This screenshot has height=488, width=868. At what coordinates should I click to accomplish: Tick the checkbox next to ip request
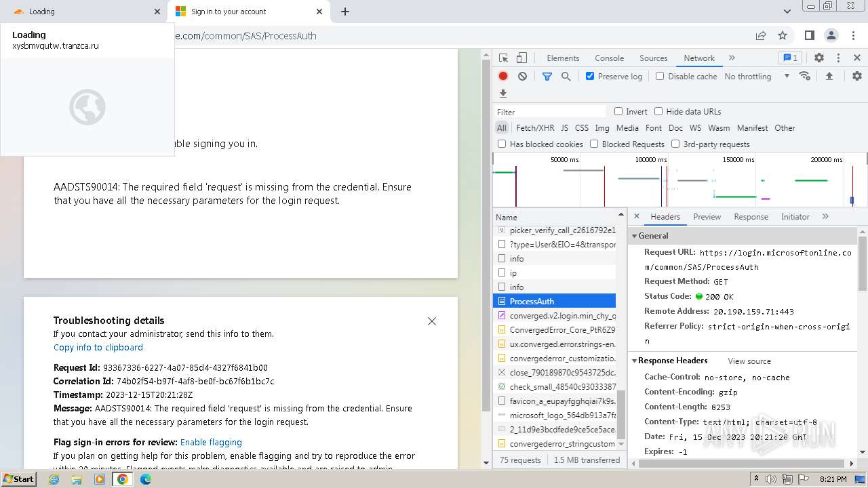(502, 273)
